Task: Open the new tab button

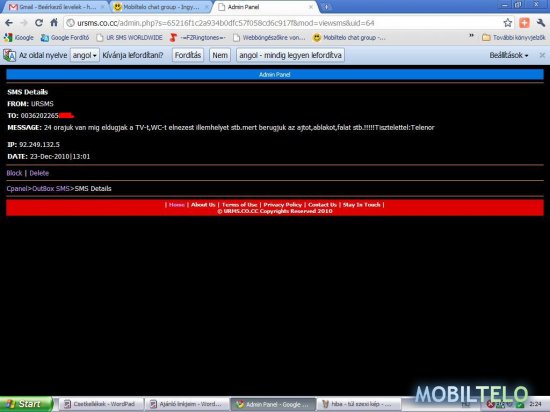Action: [326, 7]
